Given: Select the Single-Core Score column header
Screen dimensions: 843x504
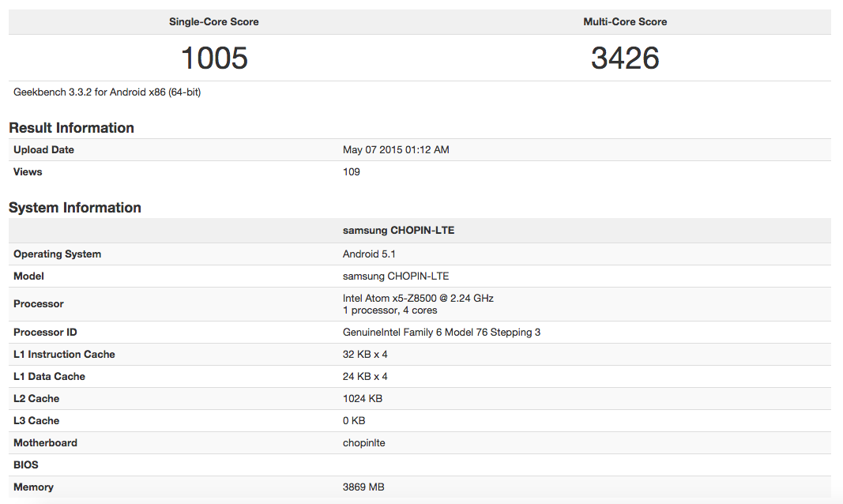Looking at the screenshot, I should (x=214, y=21).
